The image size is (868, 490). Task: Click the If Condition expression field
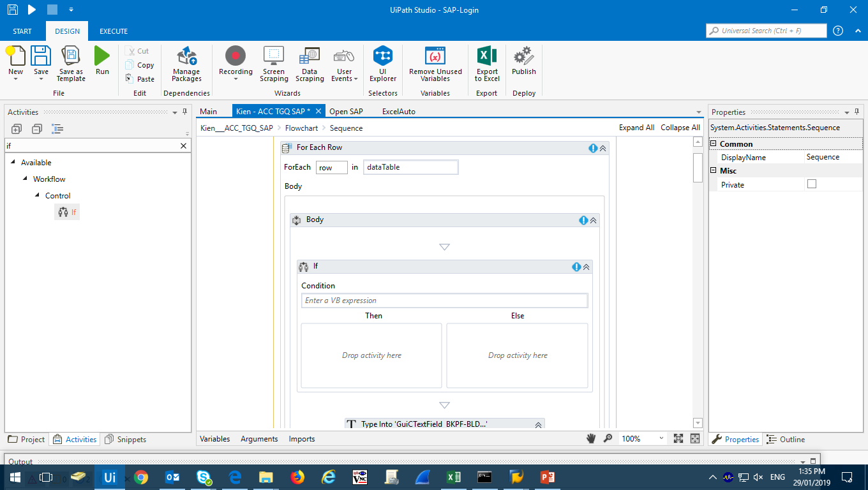pyautogui.click(x=444, y=301)
